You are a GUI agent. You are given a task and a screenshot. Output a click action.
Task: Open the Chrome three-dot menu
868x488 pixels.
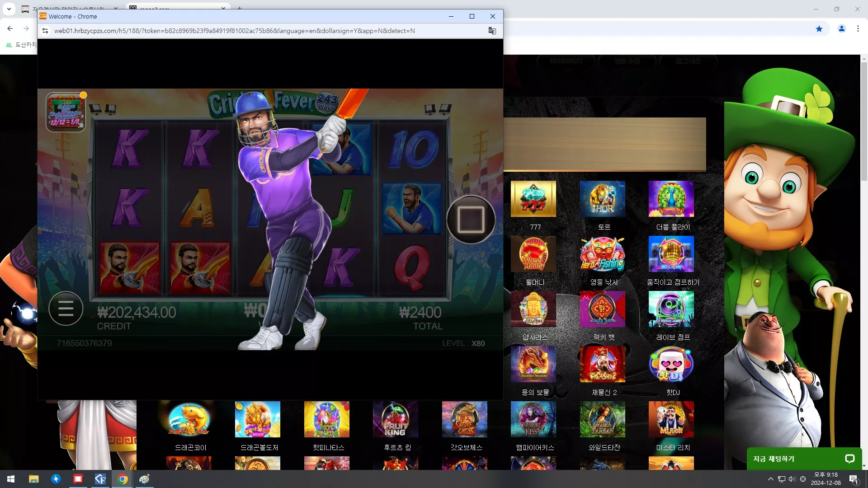[x=858, y=29]
